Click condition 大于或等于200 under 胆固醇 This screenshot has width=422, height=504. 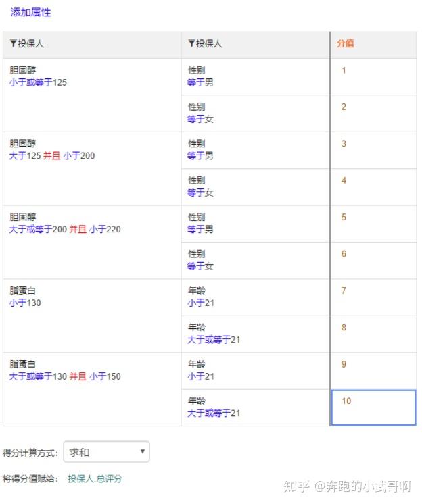[38, 230]
